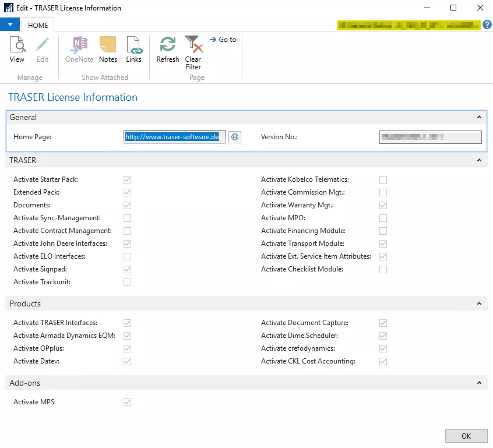The height and width of the screenshot is (448, 493).
Task: Enable Activate Commission Mgt. checkbox
Action: click(x=383, y=192)
